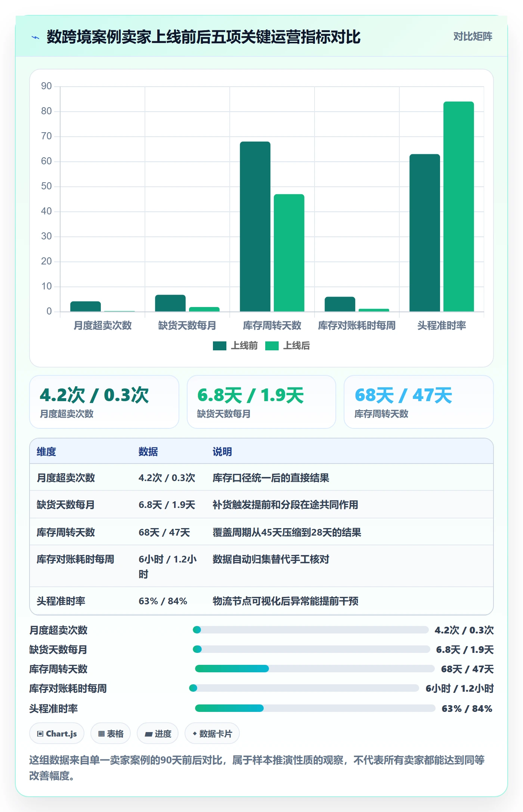
Task: Open the 68天 / 47天 stat card
Action: [419, 402]
